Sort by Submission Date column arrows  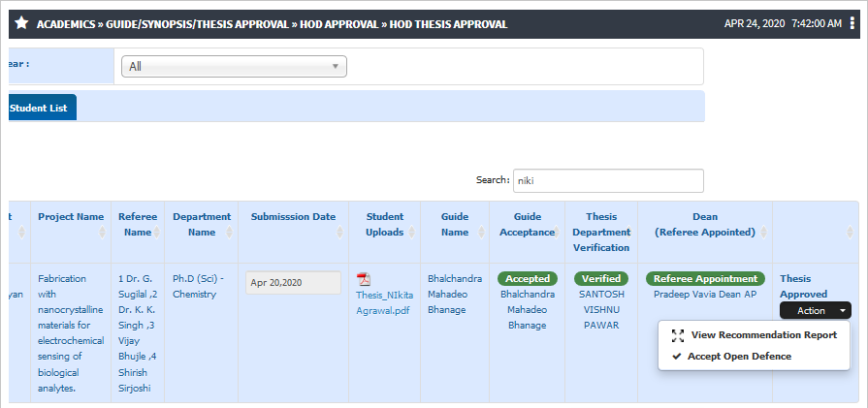(340, 233)
